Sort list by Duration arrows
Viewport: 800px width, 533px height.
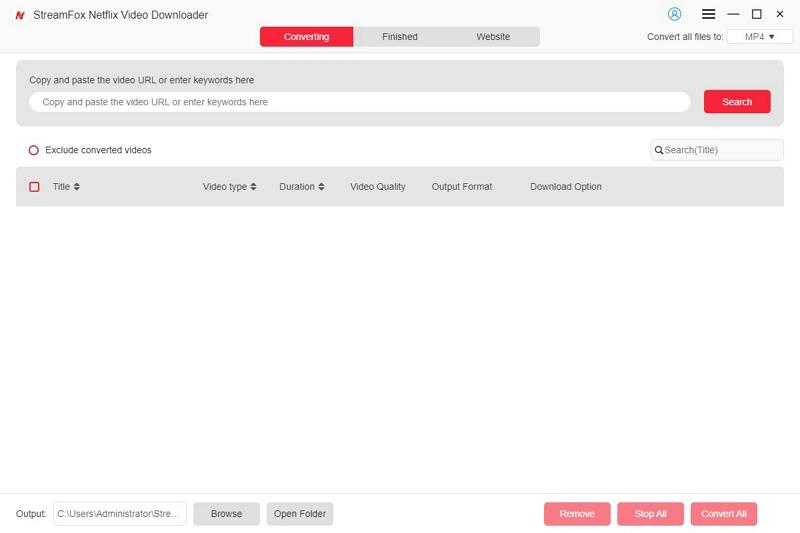point(321,187)
